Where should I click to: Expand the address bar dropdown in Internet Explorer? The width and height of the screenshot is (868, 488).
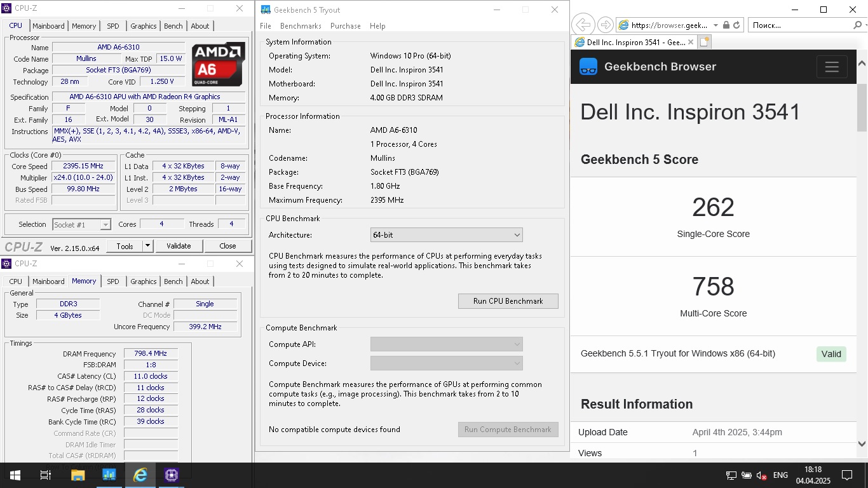pyautogui.click(x=716, y=25)
